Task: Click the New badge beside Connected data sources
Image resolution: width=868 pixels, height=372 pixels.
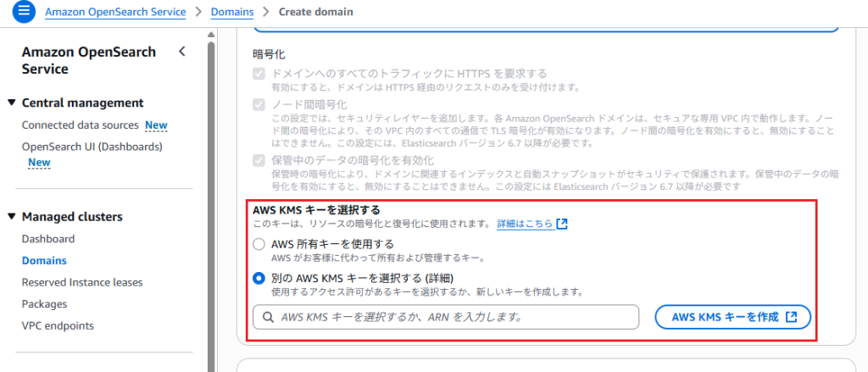Action: point(156,125)
